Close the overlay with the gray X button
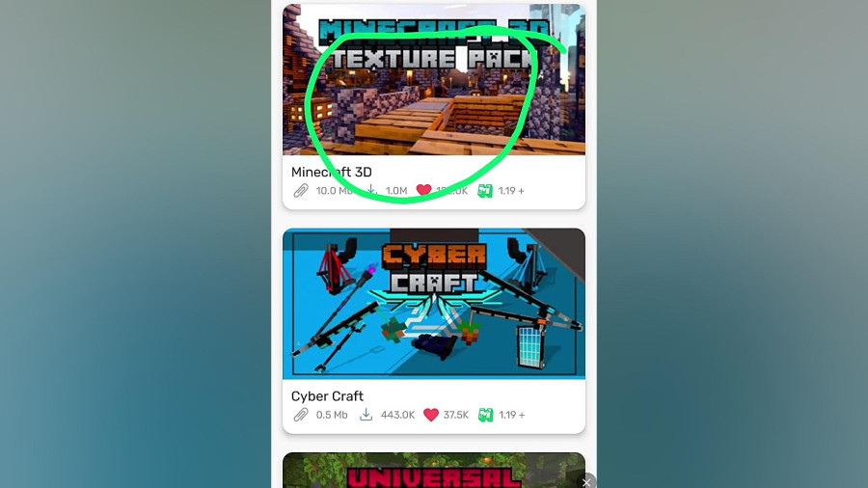Image resolution: width=868 pixels, height=488 pixels. (586, 482)
